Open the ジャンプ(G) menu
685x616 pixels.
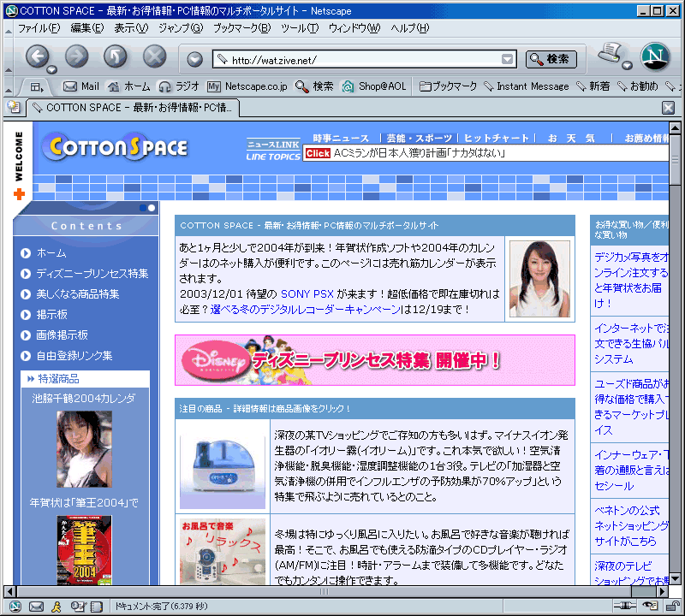[x=181, y=28]
